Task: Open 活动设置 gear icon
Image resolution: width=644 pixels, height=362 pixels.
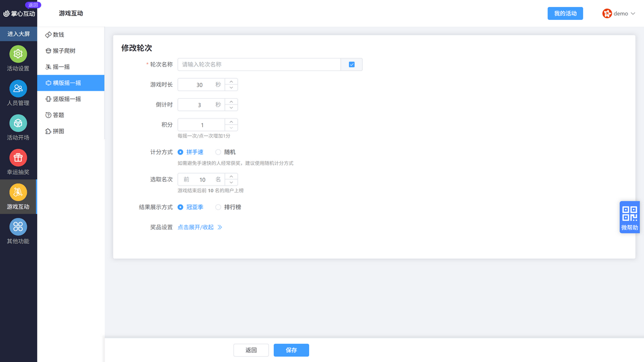Action: [18, 54]
